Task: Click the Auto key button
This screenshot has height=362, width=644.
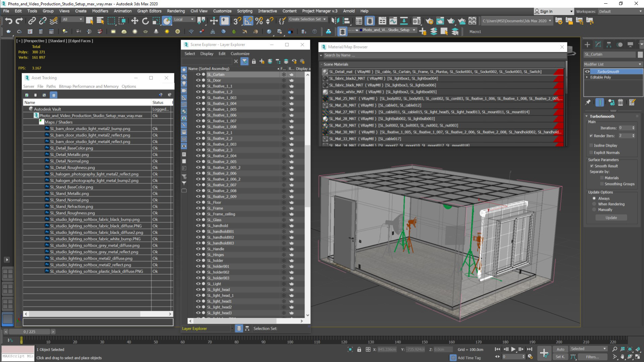Action: pos(560,349)
